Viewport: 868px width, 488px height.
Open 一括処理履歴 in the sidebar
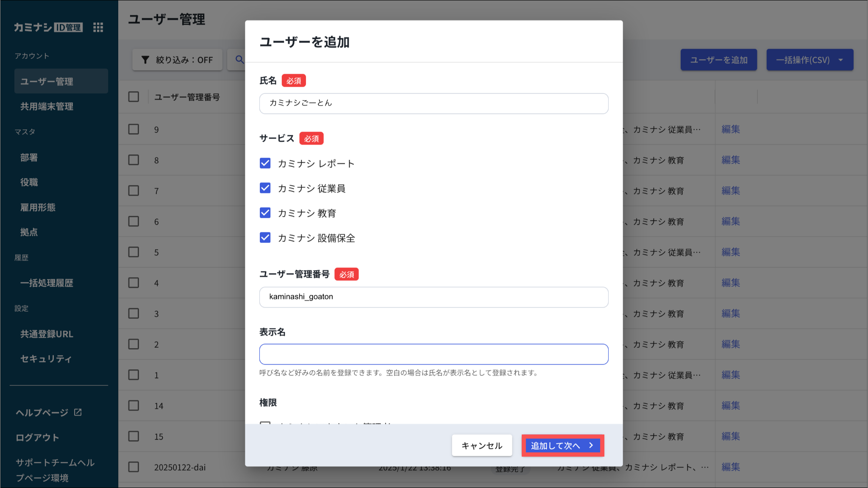coord(47,283)
